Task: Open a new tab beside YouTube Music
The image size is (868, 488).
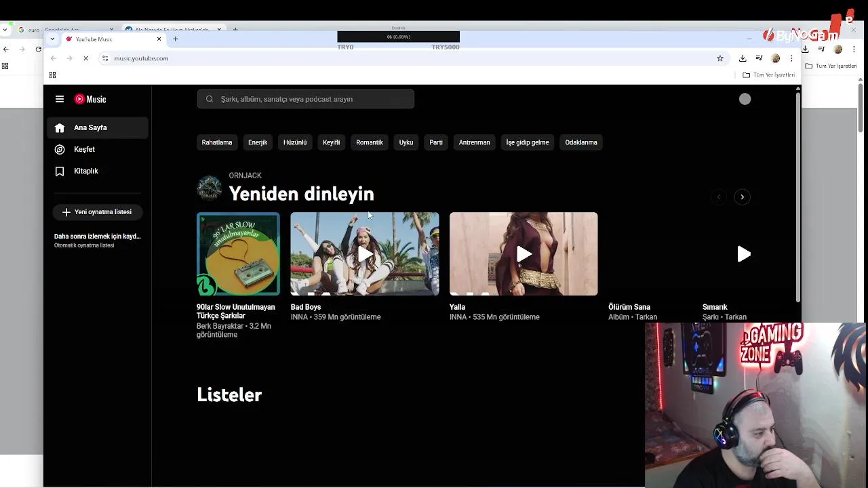Action: pyautogui.click(x=175, y=39)
